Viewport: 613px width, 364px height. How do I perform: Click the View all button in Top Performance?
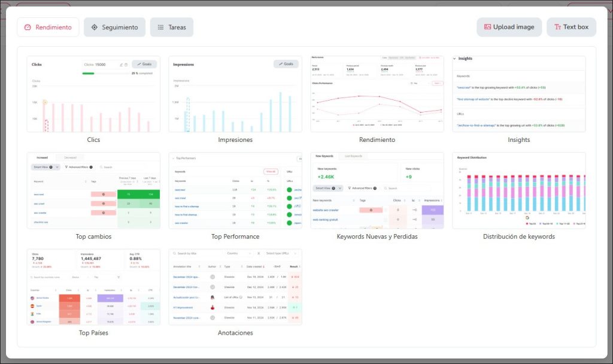pyautogui.click(x=271, y=171)
